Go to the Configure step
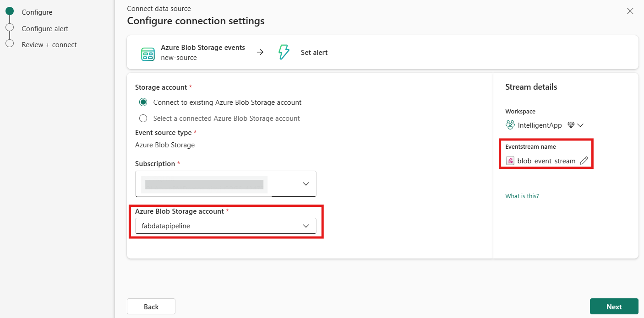 click(x=37, y=12)
